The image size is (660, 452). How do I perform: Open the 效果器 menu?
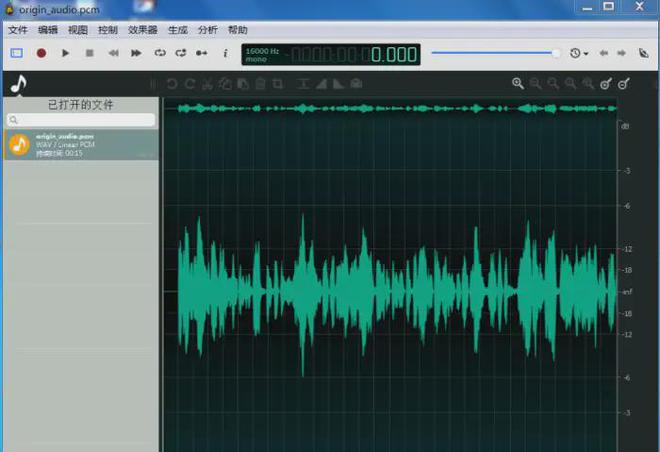click(143, 30)
